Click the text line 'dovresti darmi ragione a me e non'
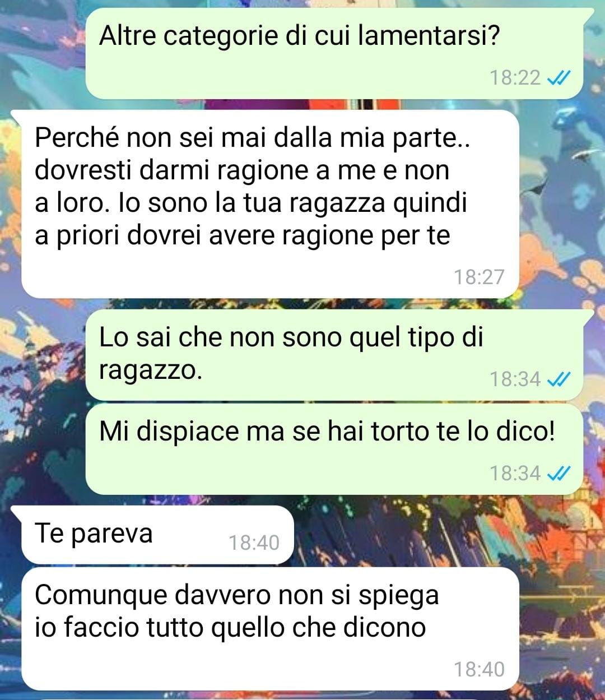The image size is (605, 700). pyautogui.click(x=242, y=170)
